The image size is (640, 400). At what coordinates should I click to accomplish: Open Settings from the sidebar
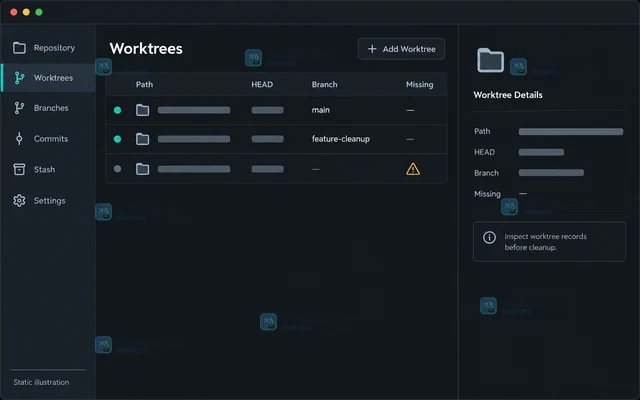pos(48,200)
